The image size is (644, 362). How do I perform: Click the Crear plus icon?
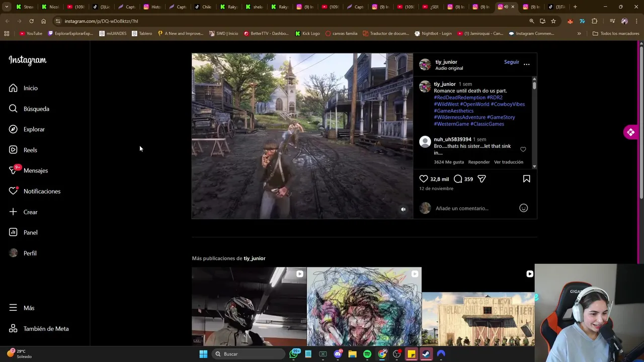13,212
